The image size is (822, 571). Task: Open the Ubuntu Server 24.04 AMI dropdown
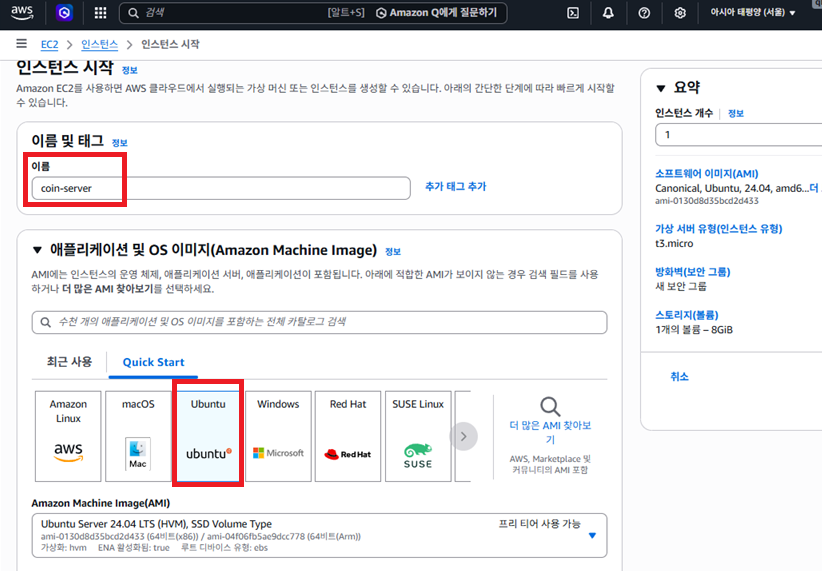pos(319,535)
